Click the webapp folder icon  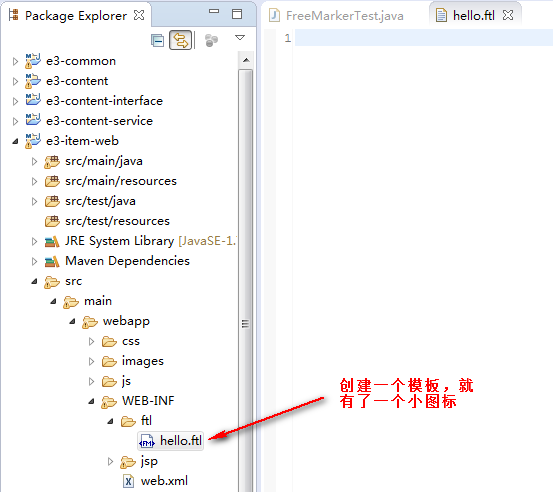point(90,322)
